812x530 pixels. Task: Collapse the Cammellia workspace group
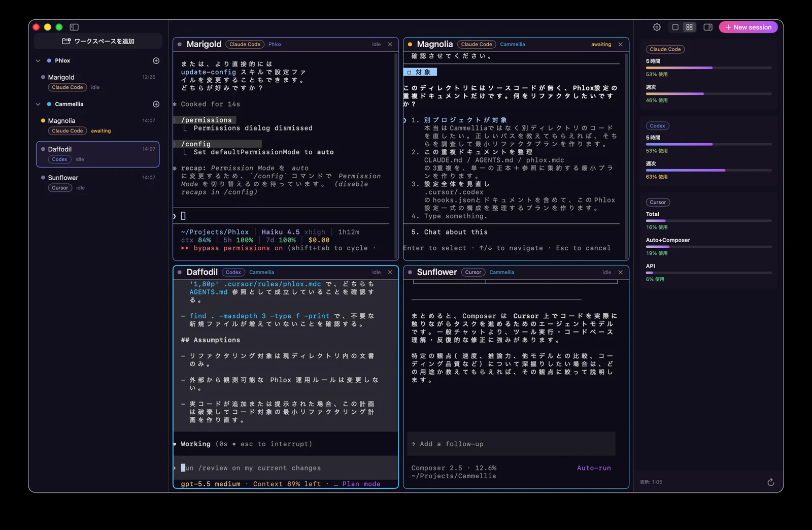[38, 104]
